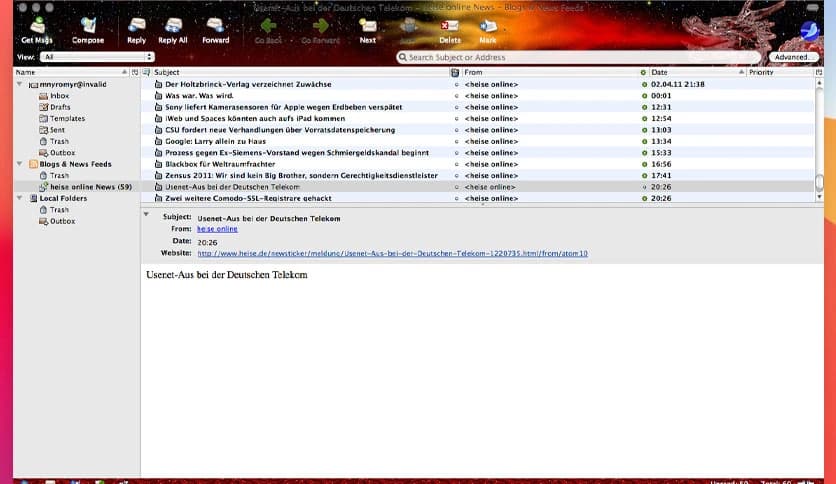Click the Date column sort arrow

(741, 72)
